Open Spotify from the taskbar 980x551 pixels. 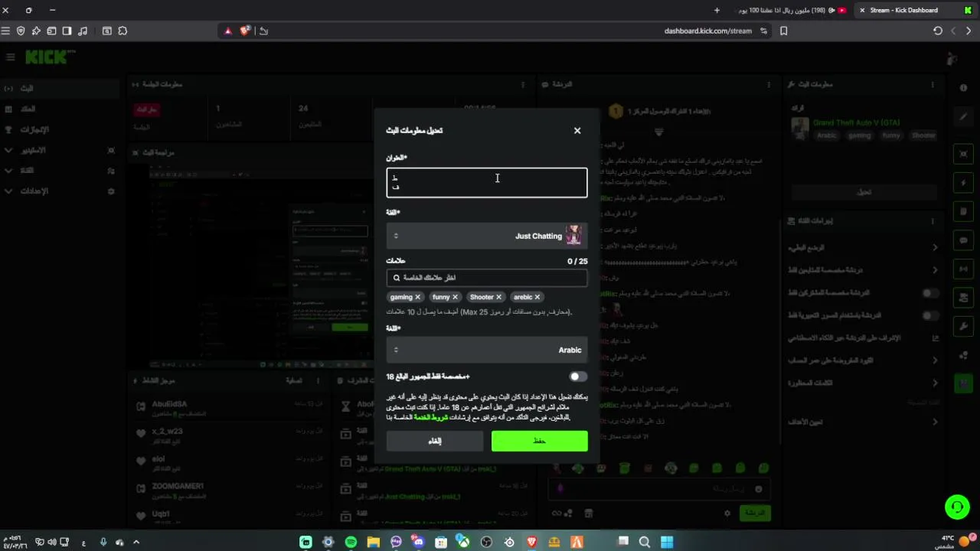click(x=351, y=542)
